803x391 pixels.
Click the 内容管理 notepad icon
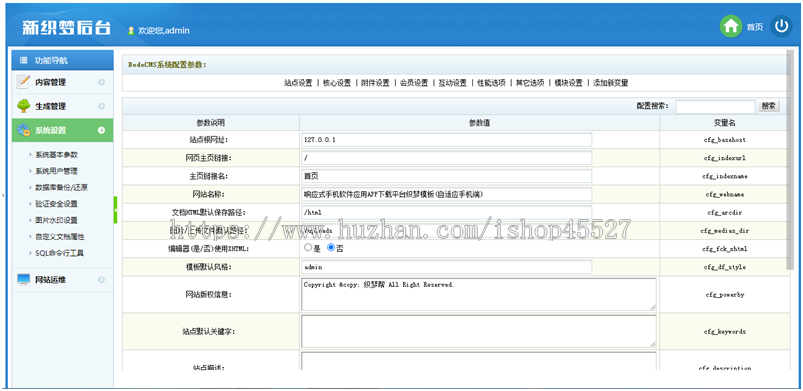(24, 81)
